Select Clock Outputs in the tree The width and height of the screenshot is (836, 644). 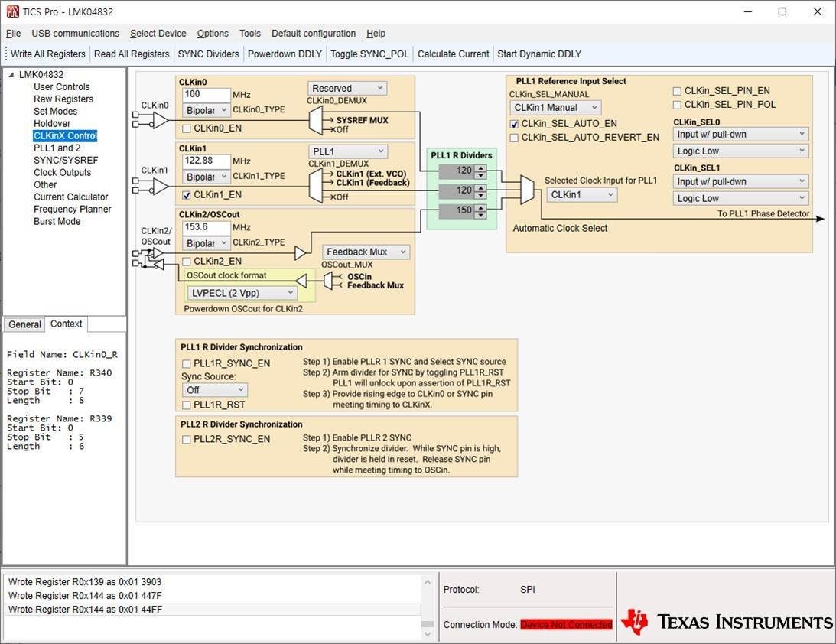tap(63, 173)
